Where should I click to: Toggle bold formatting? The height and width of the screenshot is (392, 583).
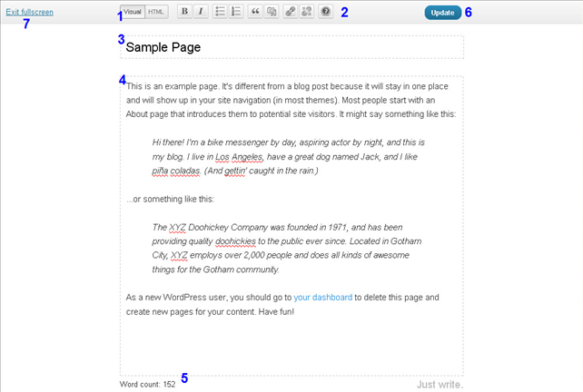pyautogui.click(x=184, y=12)
